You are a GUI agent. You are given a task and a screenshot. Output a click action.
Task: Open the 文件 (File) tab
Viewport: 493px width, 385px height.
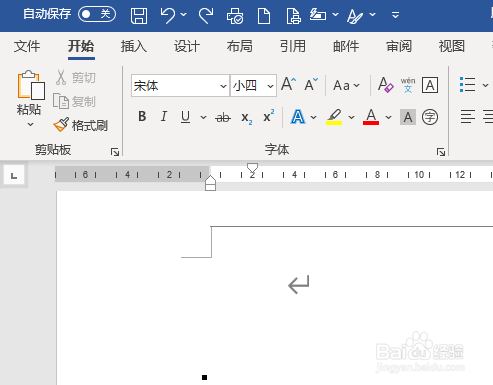[27, 46]
